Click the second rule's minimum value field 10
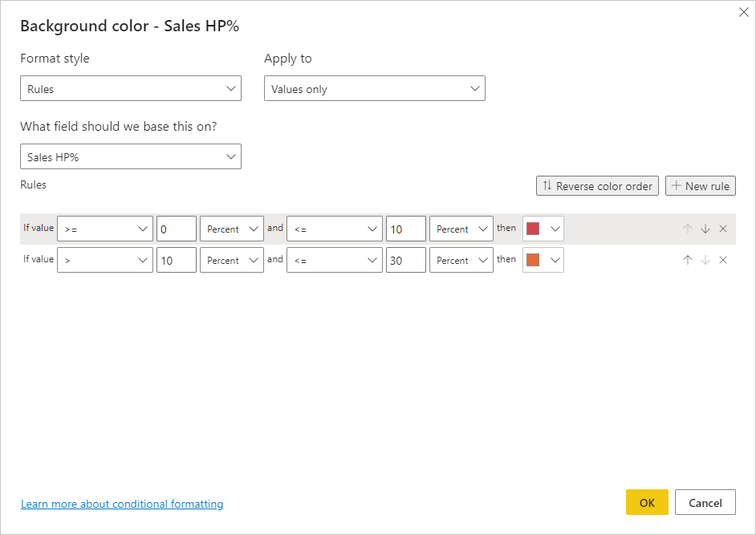 (x=177, y=260)
